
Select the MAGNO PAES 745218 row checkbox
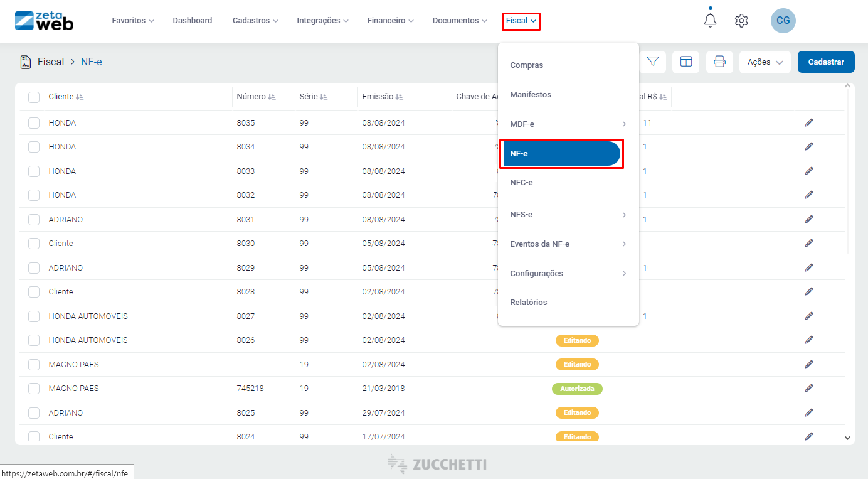(x=34, y=389)
